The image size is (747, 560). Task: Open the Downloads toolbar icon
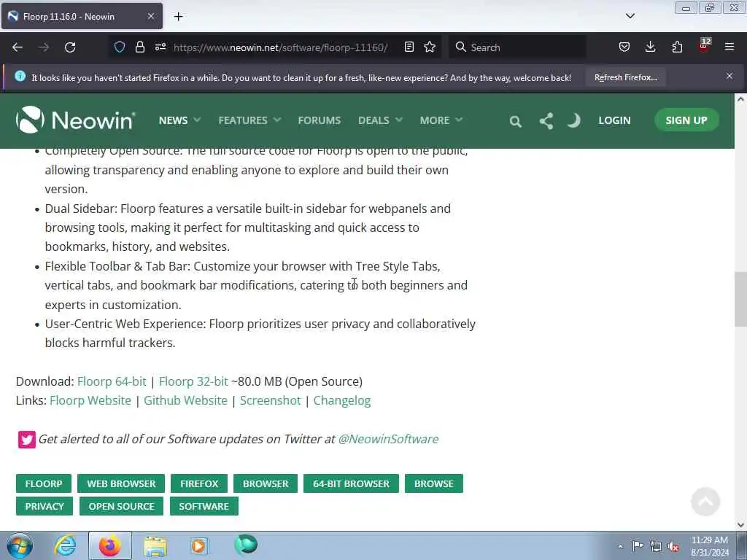[650, 47]
